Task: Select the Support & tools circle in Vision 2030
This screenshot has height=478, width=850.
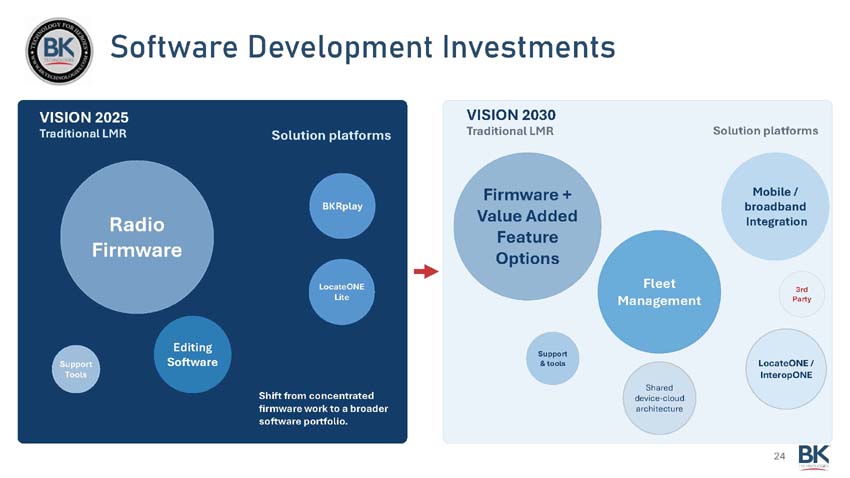Action: coord(552,358)
